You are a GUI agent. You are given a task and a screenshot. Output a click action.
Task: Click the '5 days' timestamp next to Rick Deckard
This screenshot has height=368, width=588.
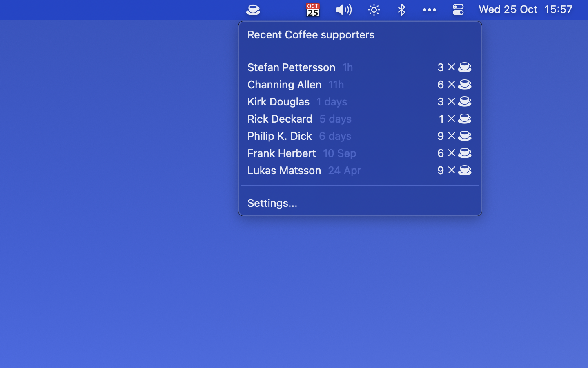[335, 119]
